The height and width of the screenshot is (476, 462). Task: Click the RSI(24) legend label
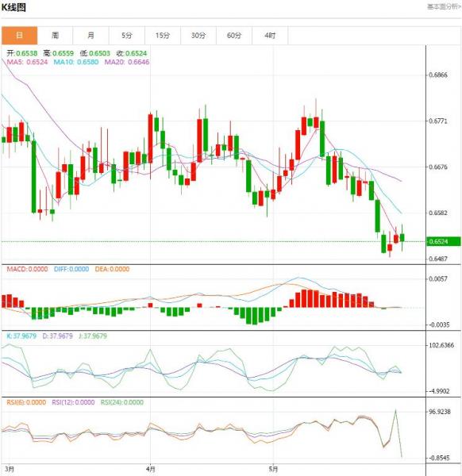point(122,402)
